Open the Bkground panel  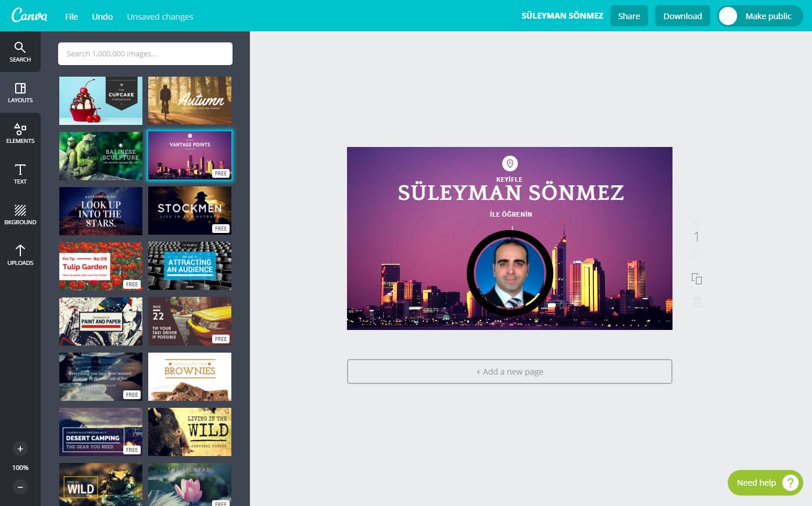20,214
